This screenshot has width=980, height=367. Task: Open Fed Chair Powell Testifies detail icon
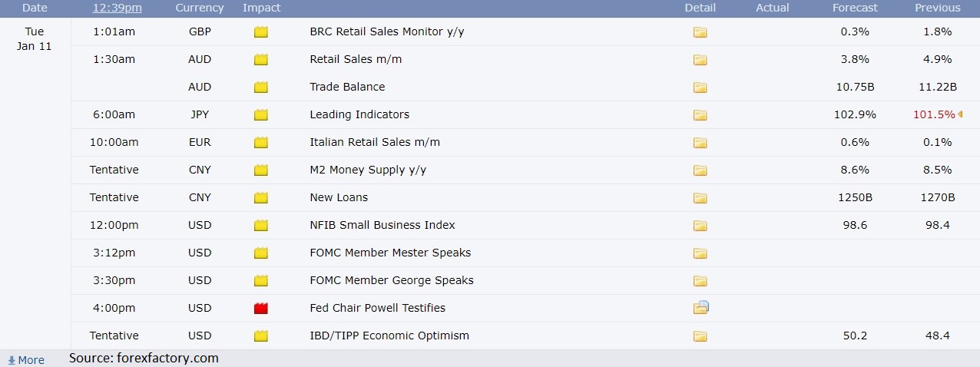pos(700,308)
